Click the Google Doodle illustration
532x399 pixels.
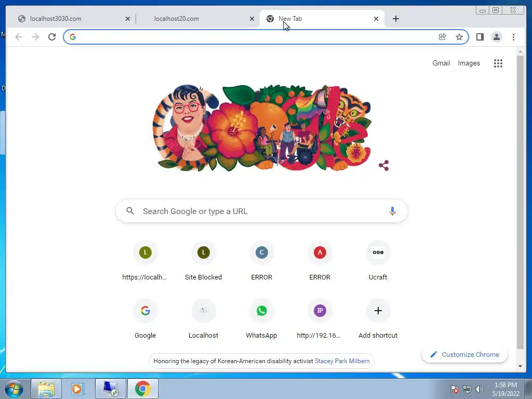click(x=262, y=128)
